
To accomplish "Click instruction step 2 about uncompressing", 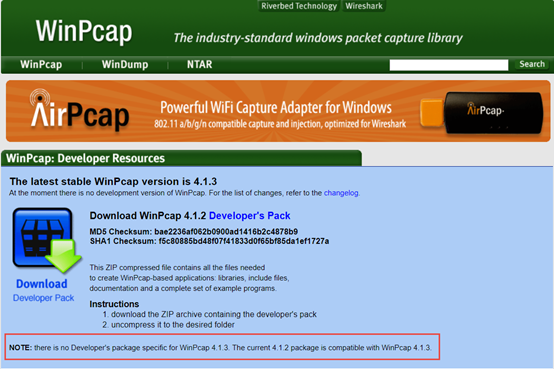I will pos(169,324).
